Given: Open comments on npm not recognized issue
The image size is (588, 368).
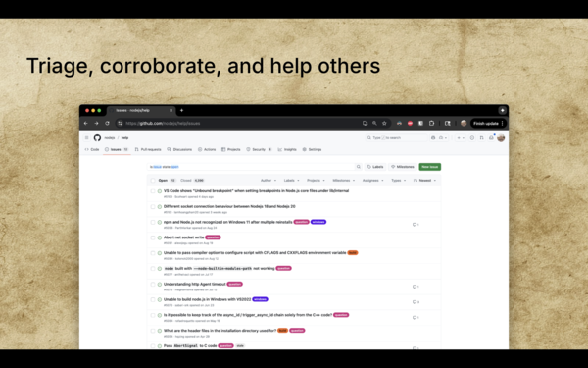Looking at the screenshot, I should [x=416, y=225].
